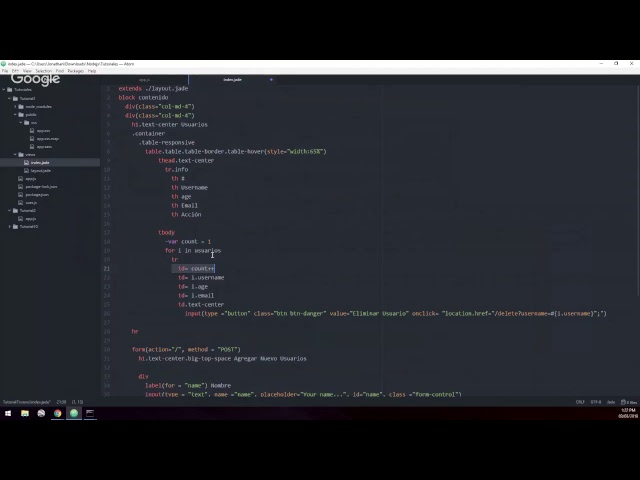Click the app.css.map file icon

32,139
